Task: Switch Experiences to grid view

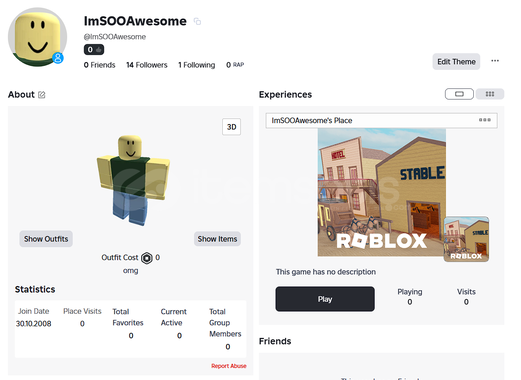Action: (x=490, y=94)
